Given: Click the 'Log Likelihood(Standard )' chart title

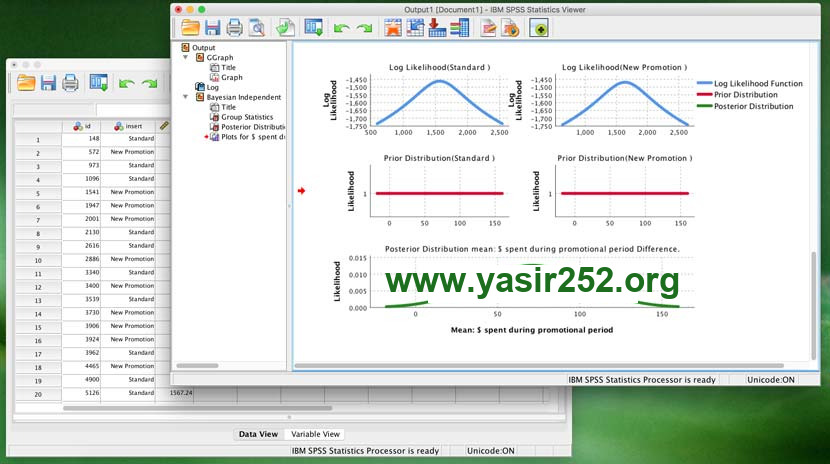Looking at the screenshot, I should (x=439, y=67).
